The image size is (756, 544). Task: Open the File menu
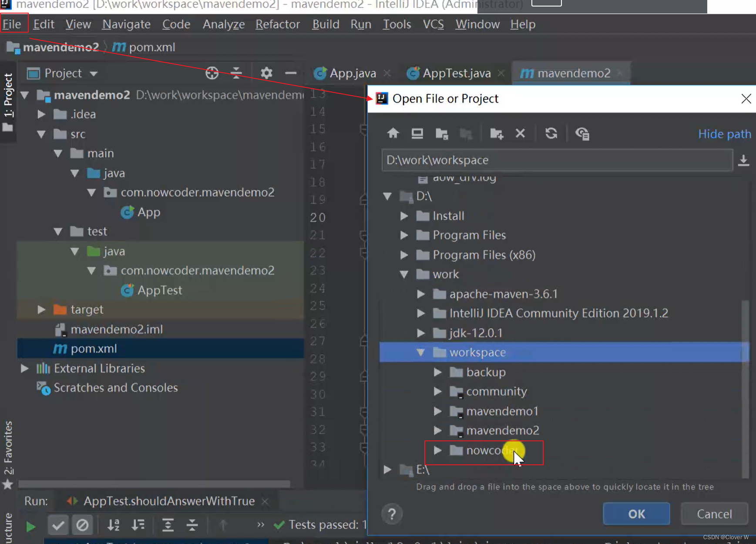[12, 24]
